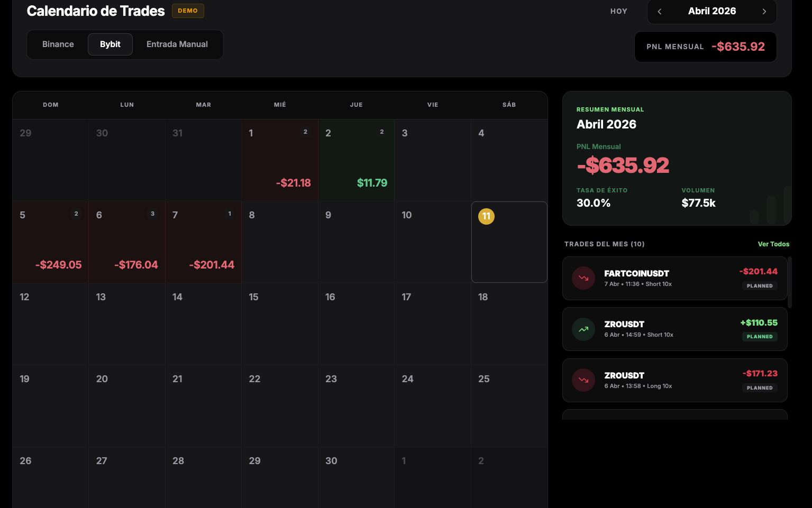The height and width of the screenshot is (508, 812).
Task: Select the red downtrend icon on FARTCOINUSDT trade
Action: coord(583,278)
